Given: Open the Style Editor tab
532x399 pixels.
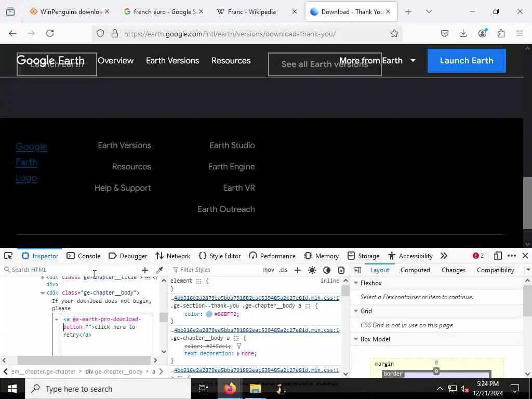Looking at the screenshot, I should point(220,256).
